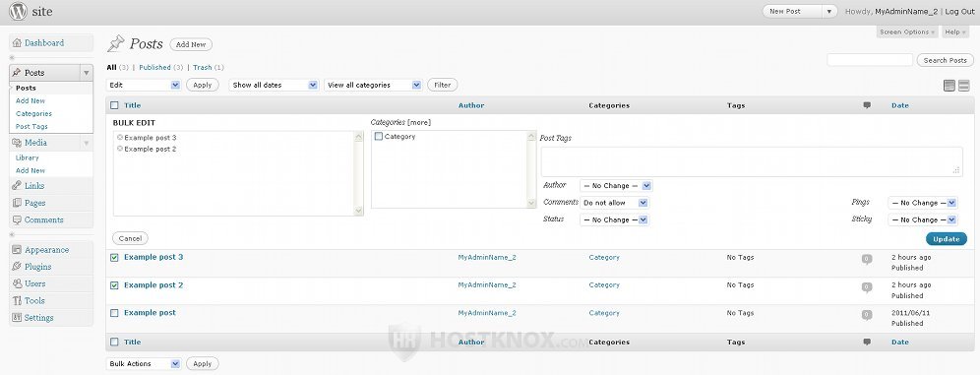The image size is (980, 375).
Task: Click the top Apply button
Action: (x=203, y=85)
